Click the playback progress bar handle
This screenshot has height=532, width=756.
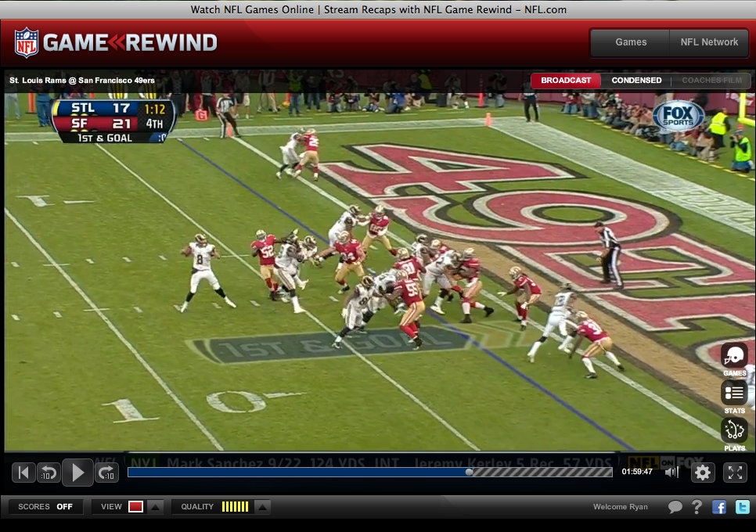(469, 473)
